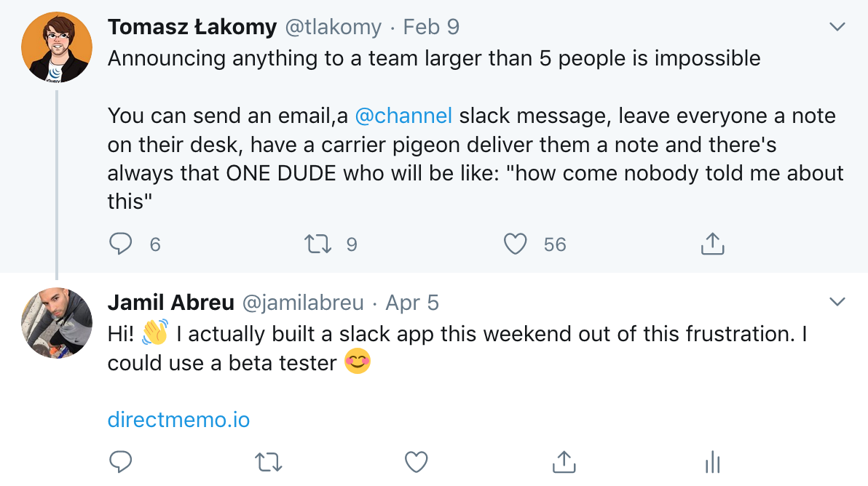
Task: Click Tomasz Łakomy's cartoon avatar
Action: click(x=57, y=47)
